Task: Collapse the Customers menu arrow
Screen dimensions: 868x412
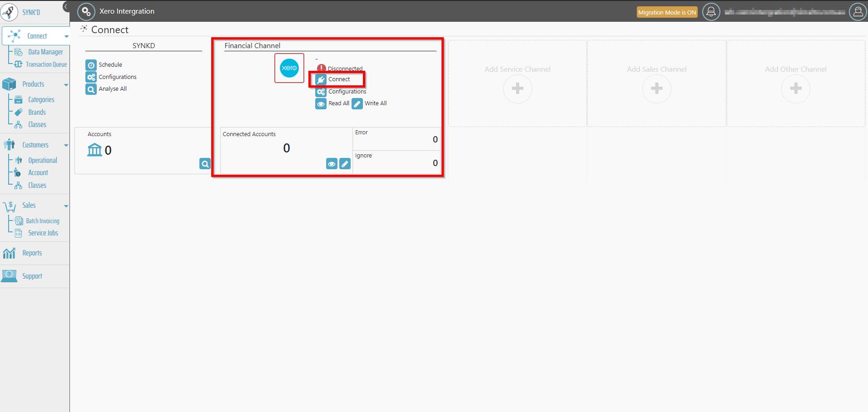Action: coord(66,146)
